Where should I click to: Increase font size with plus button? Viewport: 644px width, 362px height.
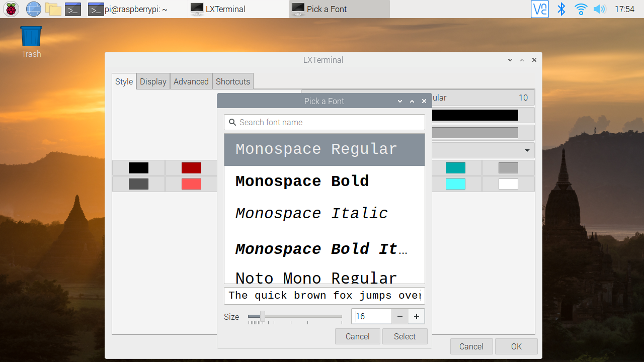click(417, 316)
